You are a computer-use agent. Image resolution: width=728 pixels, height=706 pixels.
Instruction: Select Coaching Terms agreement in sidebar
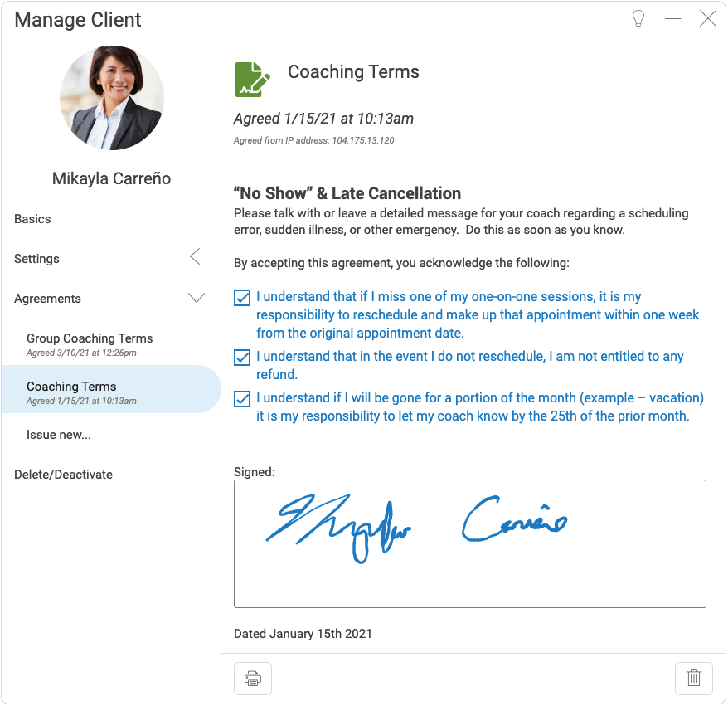pyautogui.click(x=110, y=389)
